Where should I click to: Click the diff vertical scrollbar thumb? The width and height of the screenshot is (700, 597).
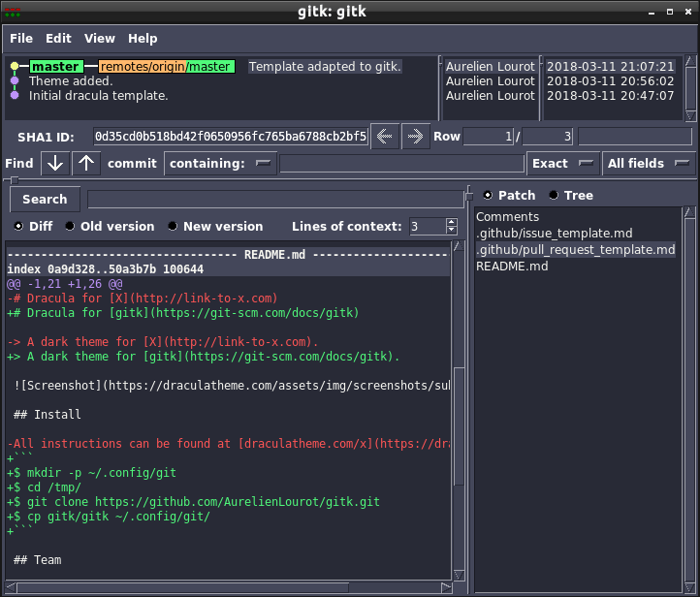tap(459, 426)
